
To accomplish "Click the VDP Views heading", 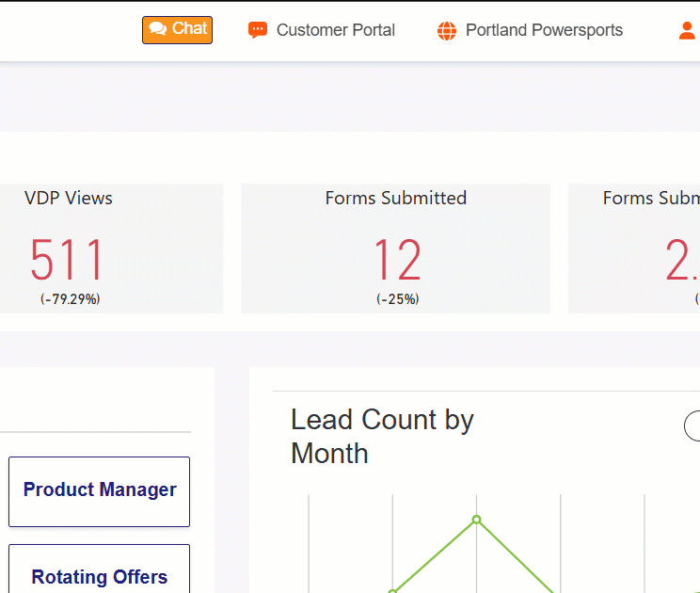I will pos(69,198).
